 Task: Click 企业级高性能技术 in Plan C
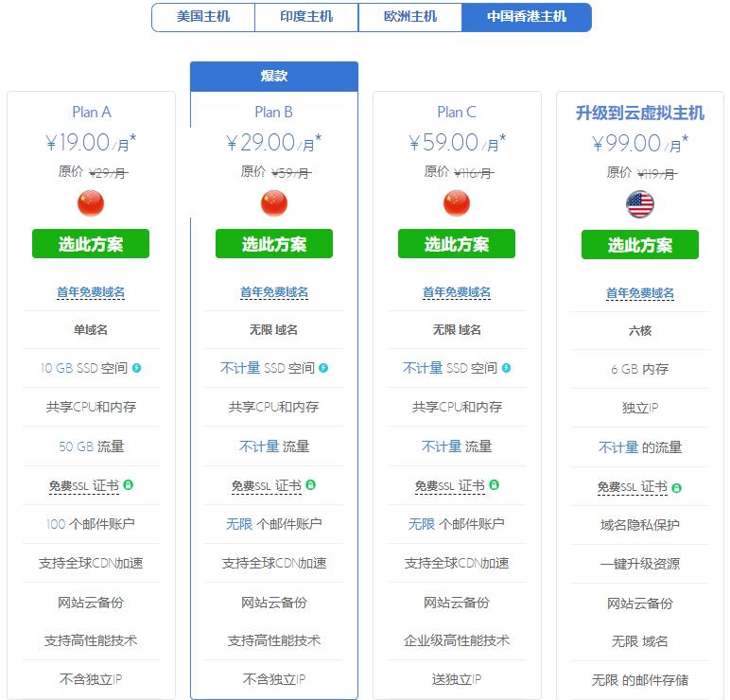(457, 640)
